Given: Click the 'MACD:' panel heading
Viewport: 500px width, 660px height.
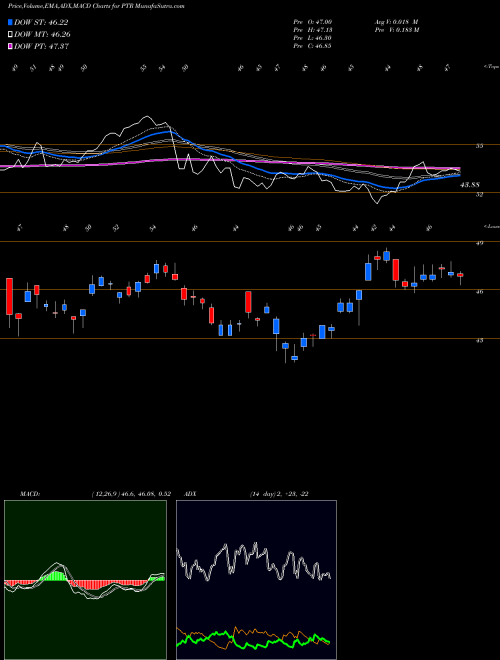Looking at the screenshot, I should coord(29,494).
